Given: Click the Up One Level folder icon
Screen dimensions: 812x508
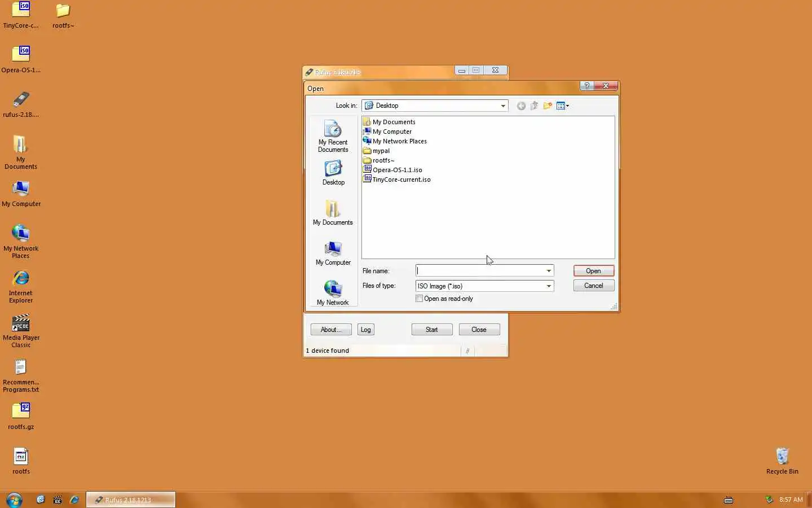Looking at the screenshot, I should tap(534, 106).
